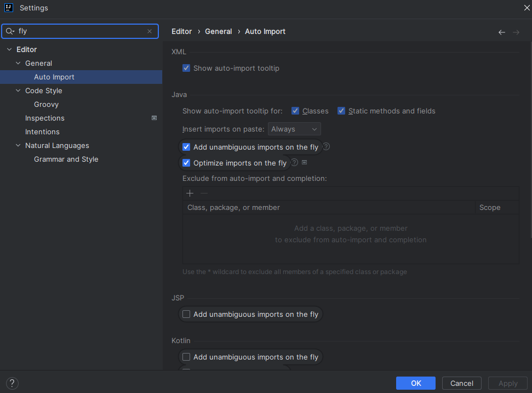Screen dimensions: 532x393
Task: Click the project-level icon beside Inspections
Action: click(155, 118)
